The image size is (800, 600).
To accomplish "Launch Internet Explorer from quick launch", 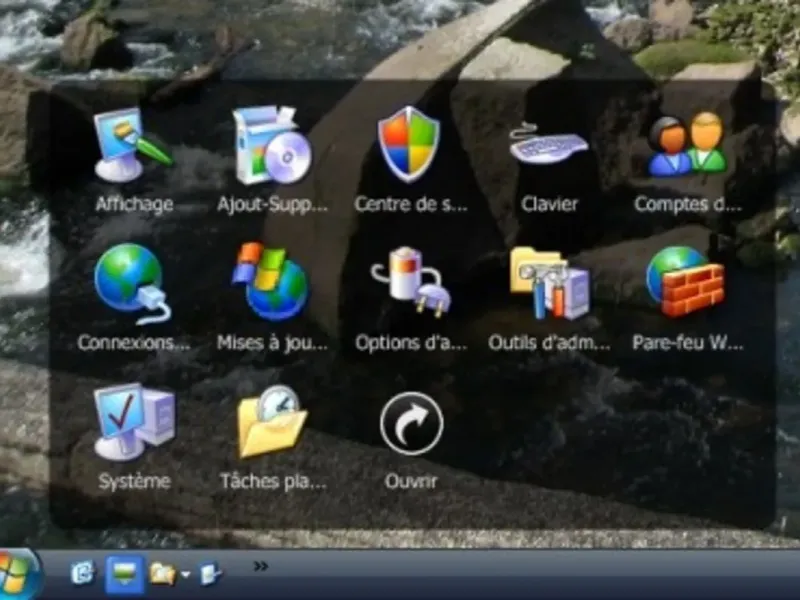I will pos(83,573).
